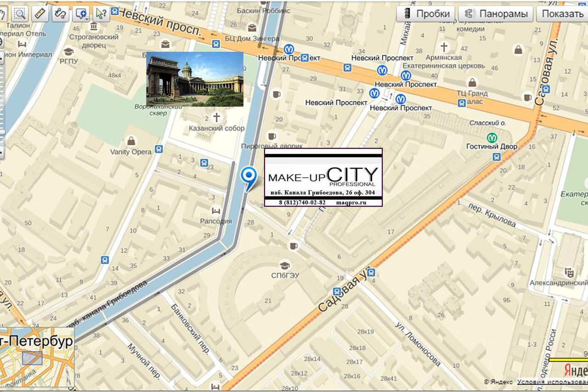
Task: Click the Гостиный Двор station label
Action: click(492, 146)
